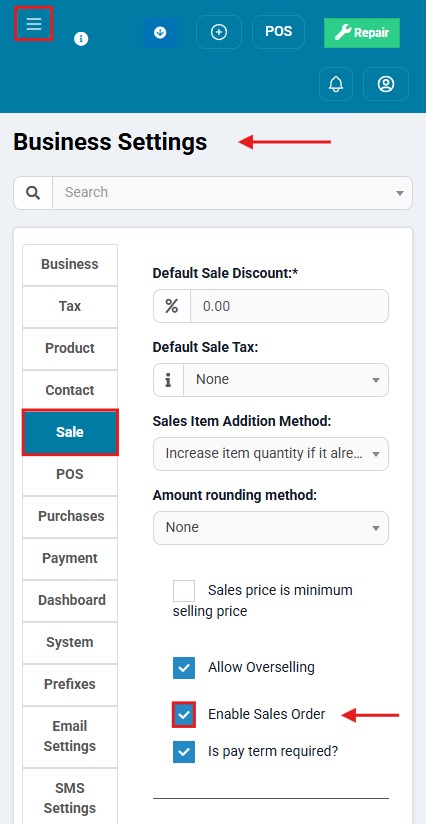Click the search magnifier icon
Screen dimensions: 426x824
(33, 193)
